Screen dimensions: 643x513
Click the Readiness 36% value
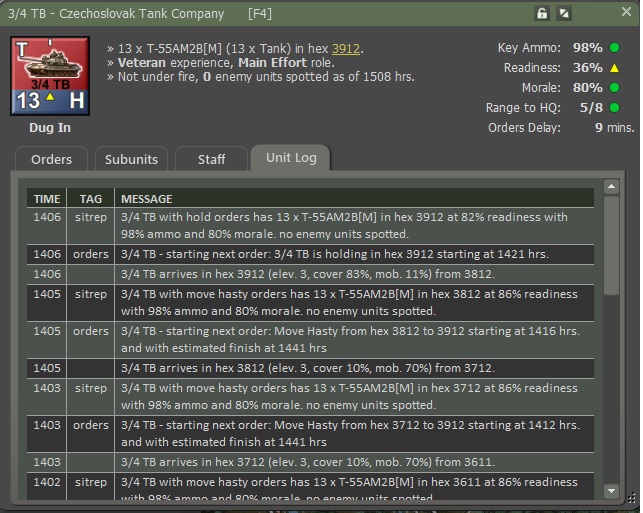point(588,68)
